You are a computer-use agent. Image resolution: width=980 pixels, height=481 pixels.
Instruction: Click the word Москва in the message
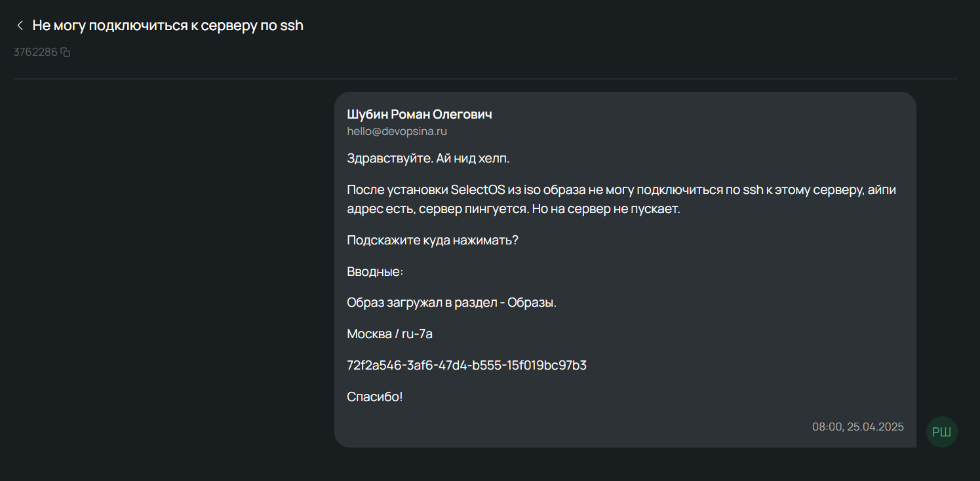pyautogui.click(x=368, y=334)
